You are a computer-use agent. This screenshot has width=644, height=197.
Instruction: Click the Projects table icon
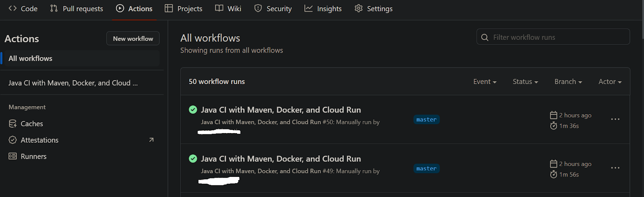169,8
